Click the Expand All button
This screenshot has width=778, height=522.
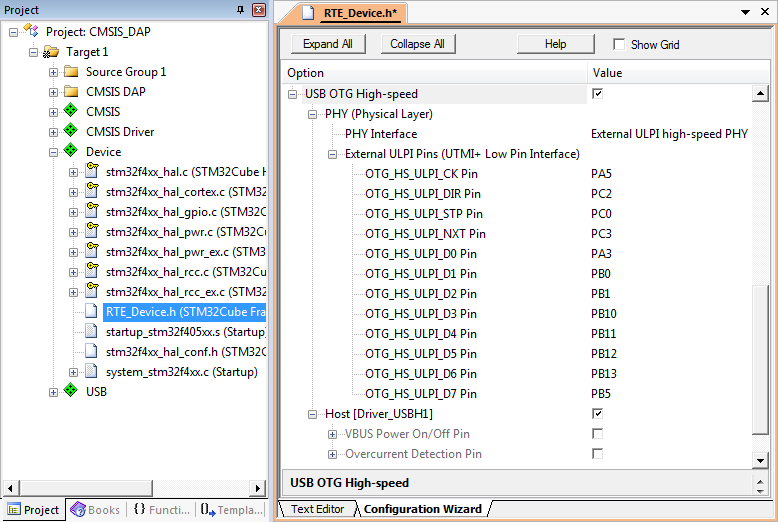click(x=327, y=44)
